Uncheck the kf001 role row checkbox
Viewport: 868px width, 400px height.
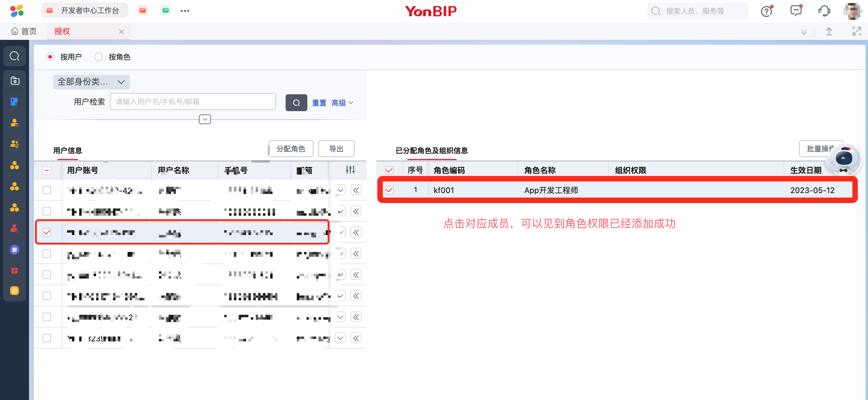pyautogui.click(x=389, y=190)
